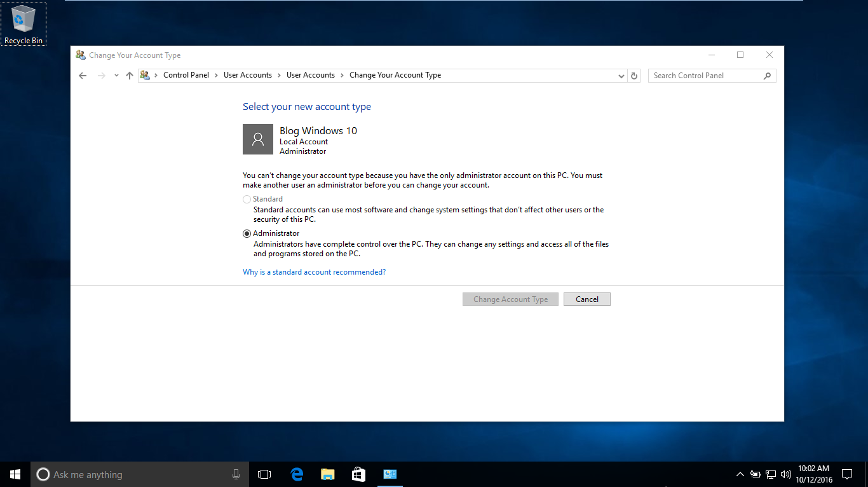Navigate to Control Panel breadcrumb
868x487 pixels.
186,75
